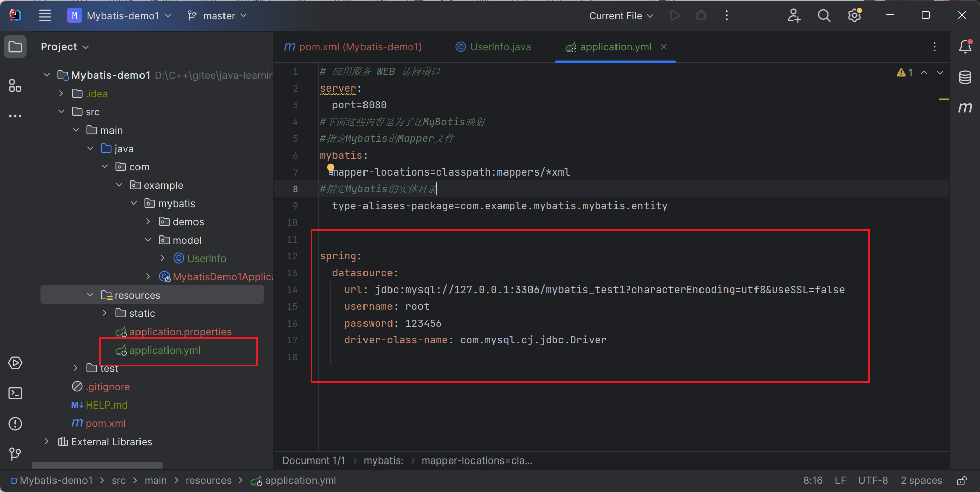Open more run actions menu

click(727, 16)
